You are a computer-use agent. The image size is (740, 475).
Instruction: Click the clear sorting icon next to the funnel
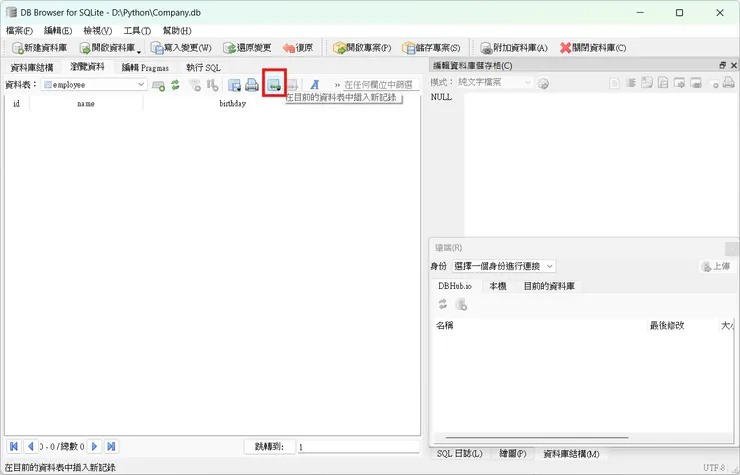(213, 85)
